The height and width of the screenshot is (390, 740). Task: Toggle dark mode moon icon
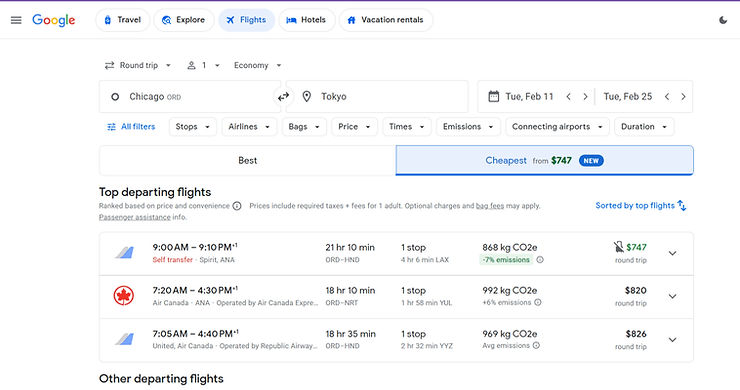723,20
